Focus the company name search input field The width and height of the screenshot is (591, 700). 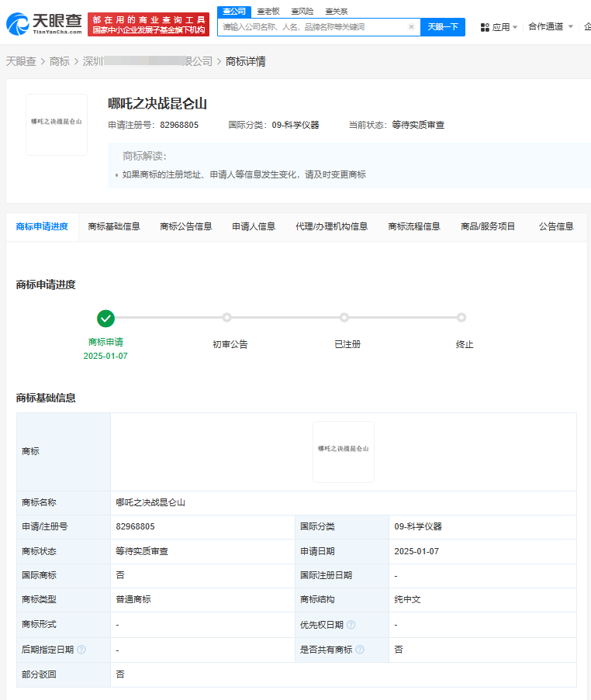(312, 27)
